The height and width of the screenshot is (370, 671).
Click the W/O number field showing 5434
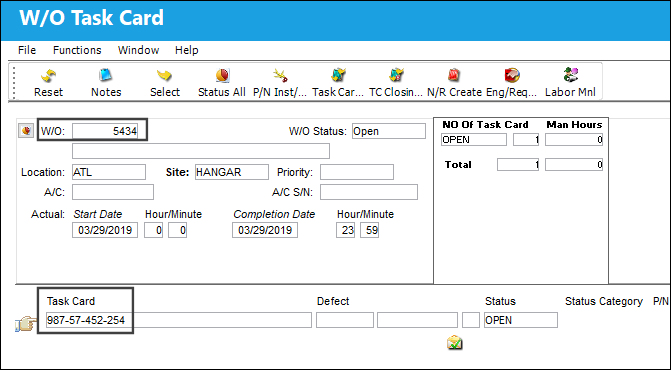[105, 131]
